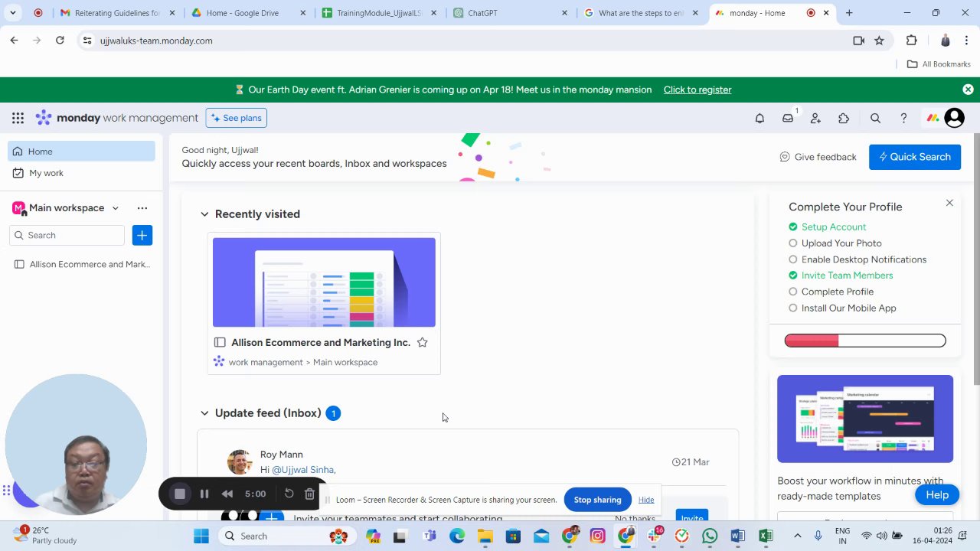Image resolution: width=980 pixels, height=551 pixels.
Task: Open the Allison Ecommerce board thumbnail
Action: [x=324, y=282]
